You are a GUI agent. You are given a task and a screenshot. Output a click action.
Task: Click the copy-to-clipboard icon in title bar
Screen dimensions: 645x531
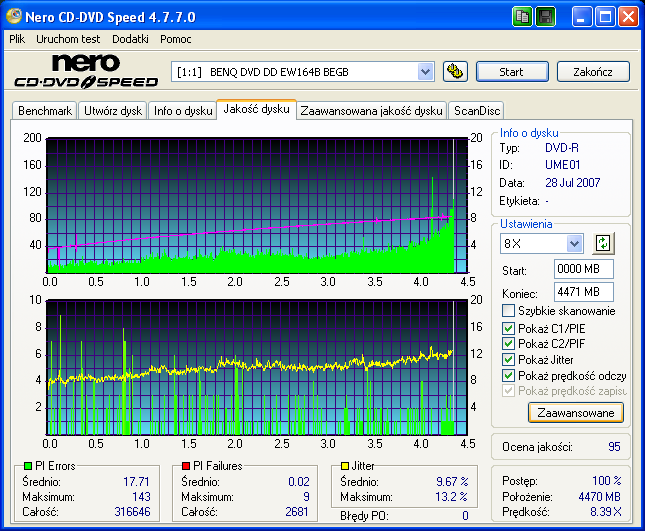(522, 17)
